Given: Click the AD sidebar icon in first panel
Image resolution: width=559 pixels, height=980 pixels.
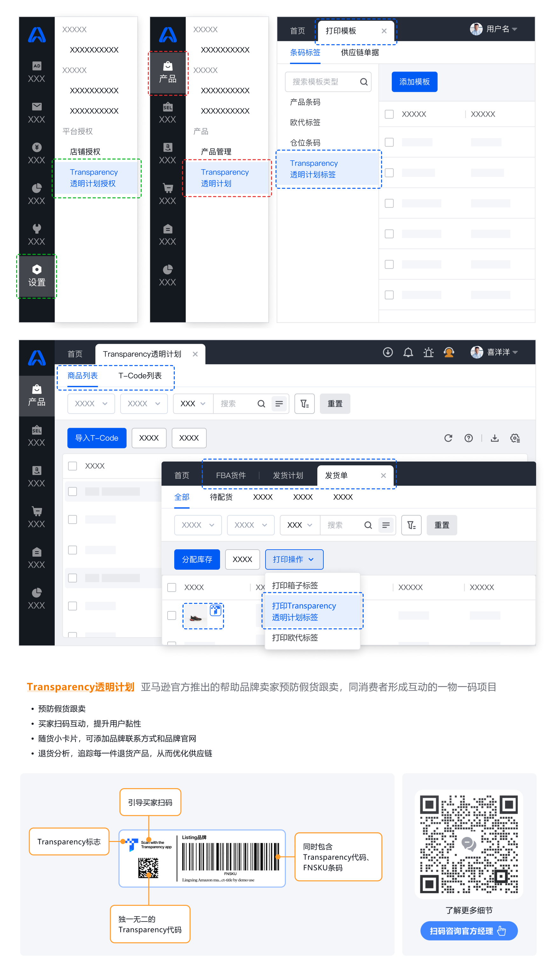Looking at the screenshot, I should pos(37,66).
